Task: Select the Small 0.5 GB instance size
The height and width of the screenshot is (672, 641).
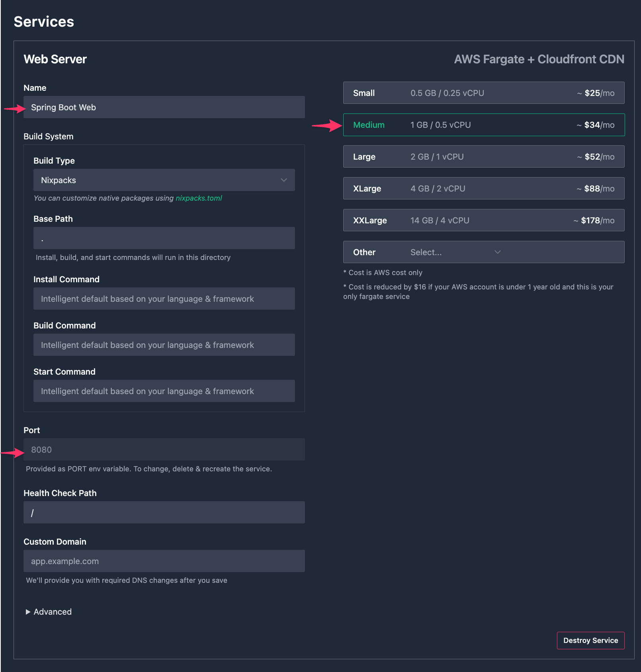Action: click(483, 93)
